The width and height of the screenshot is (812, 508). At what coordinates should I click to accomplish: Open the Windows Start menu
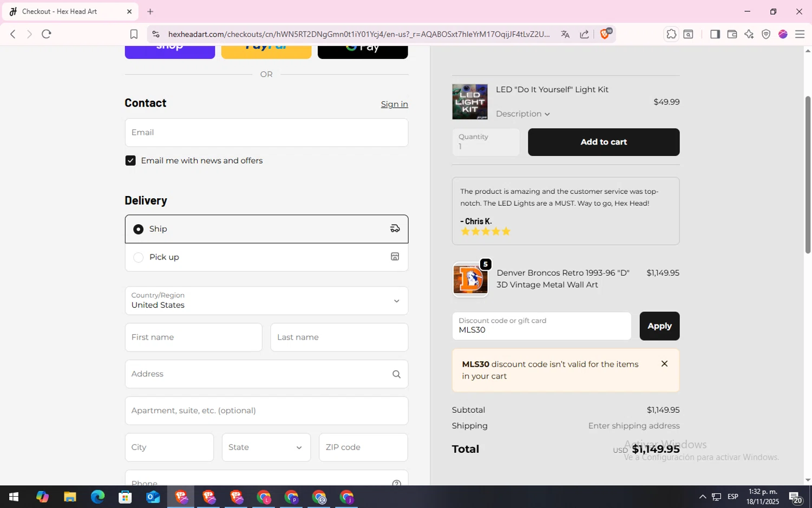tap(14, 497)
